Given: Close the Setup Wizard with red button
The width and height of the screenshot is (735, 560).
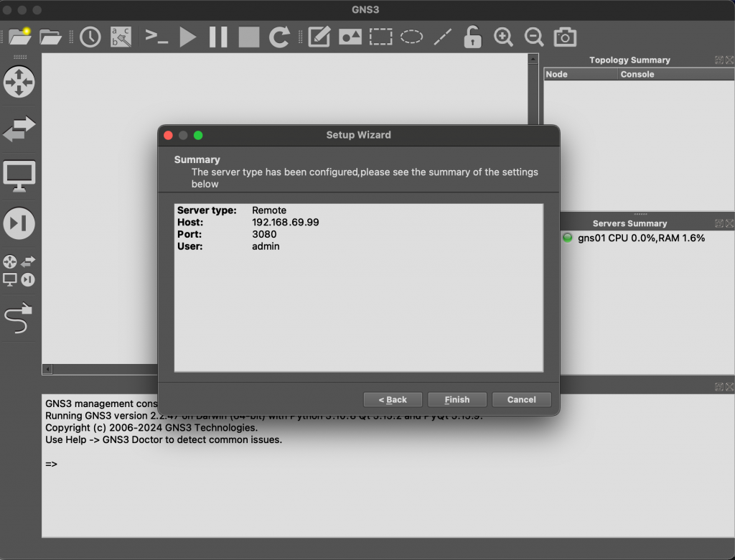Looking at the screenshot, I should click(168, 136).
